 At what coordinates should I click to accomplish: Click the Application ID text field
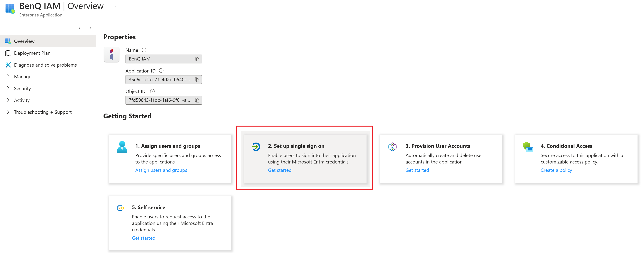159,80
